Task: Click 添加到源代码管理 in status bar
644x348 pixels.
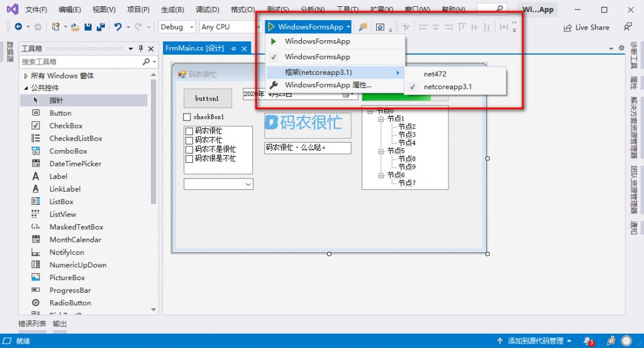Action: pos(535,340)
